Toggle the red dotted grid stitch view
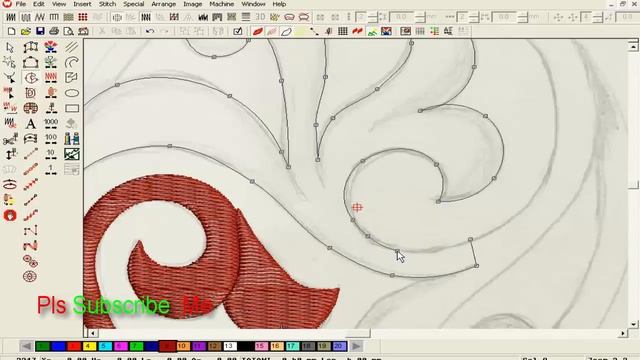The image size is (640, 360). coord(83,17)
